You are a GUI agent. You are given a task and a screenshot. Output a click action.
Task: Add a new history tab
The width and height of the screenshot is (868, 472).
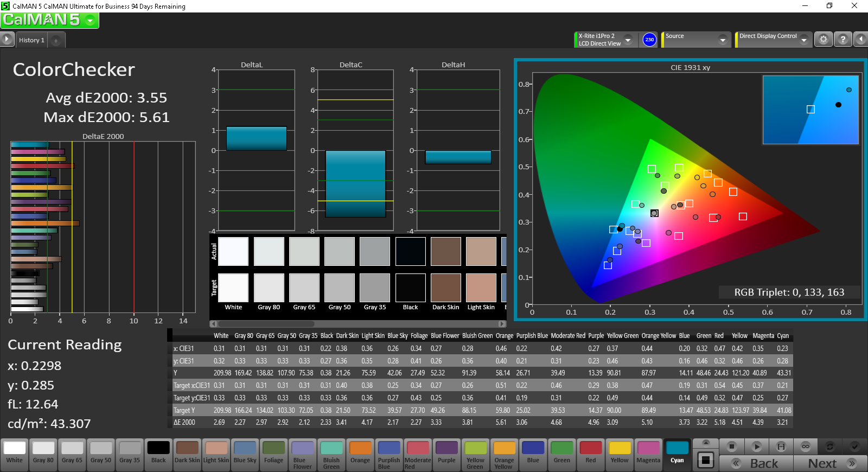click(56, 40)
